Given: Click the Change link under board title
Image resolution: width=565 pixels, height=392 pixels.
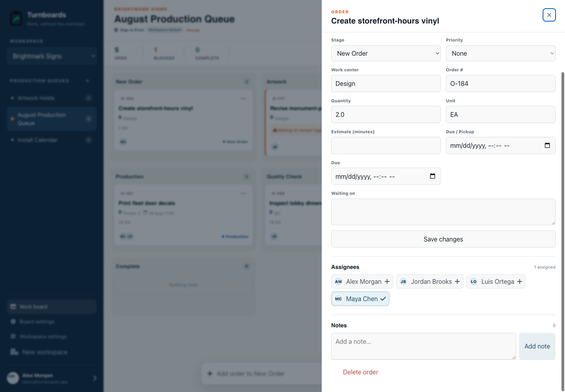Looking at the screenshot, I should 193,30.
